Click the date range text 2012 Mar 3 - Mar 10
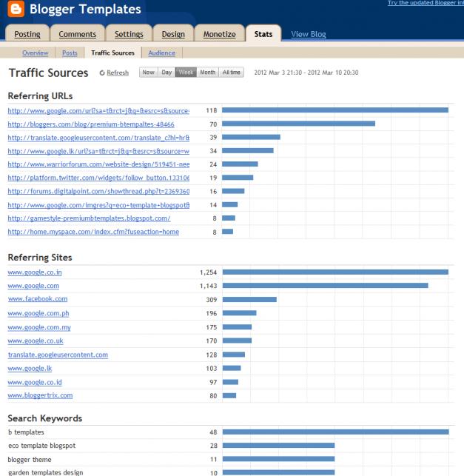The width and height of the screenshot is (464, 476). pos(306,73)
